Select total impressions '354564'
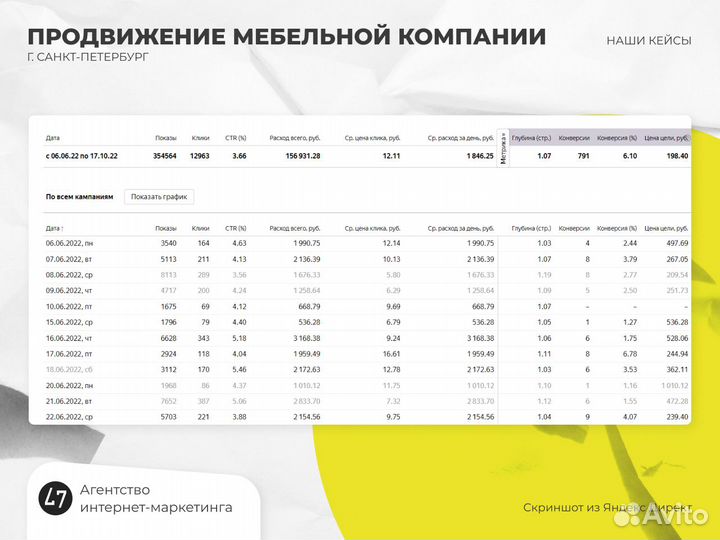The width and height of the screenshot is (720, 540). 164,156
